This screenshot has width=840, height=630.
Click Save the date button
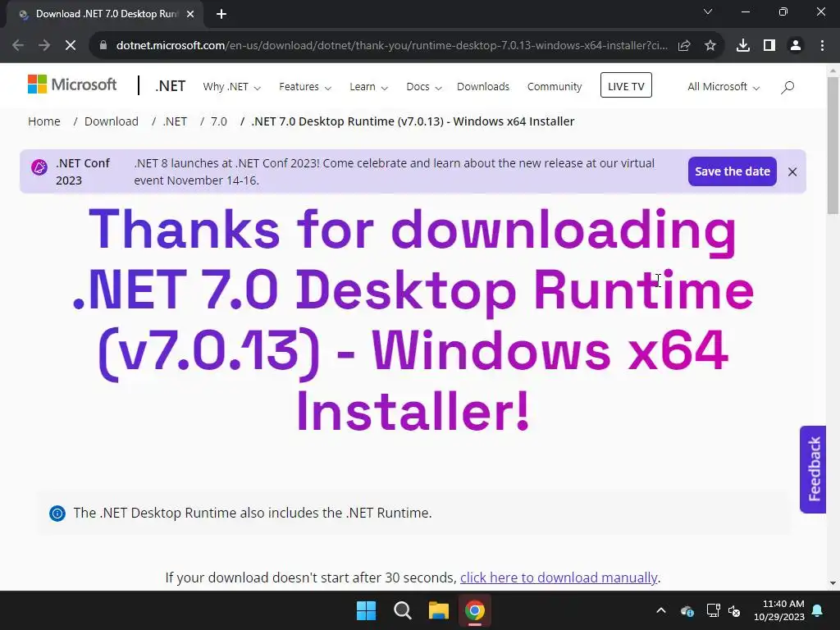(733, 171)
